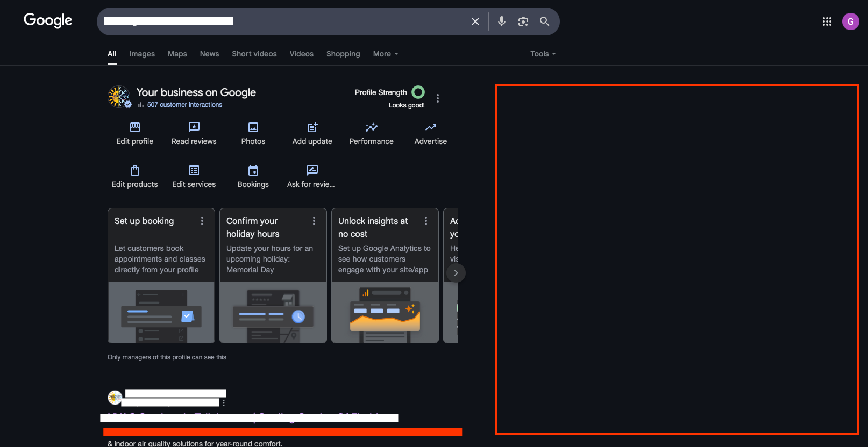Open options on Confirm holiday hours card
Screen dimensions: 868x447
pyautogui.click(x=314, y=221)
